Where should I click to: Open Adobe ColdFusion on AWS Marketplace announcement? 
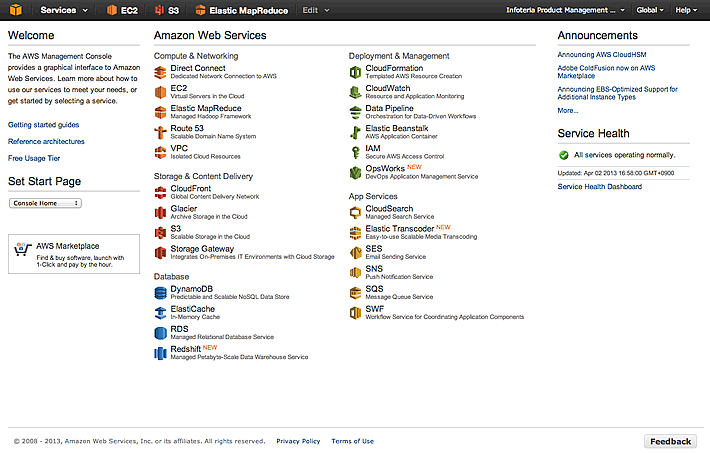coord(606,72)
